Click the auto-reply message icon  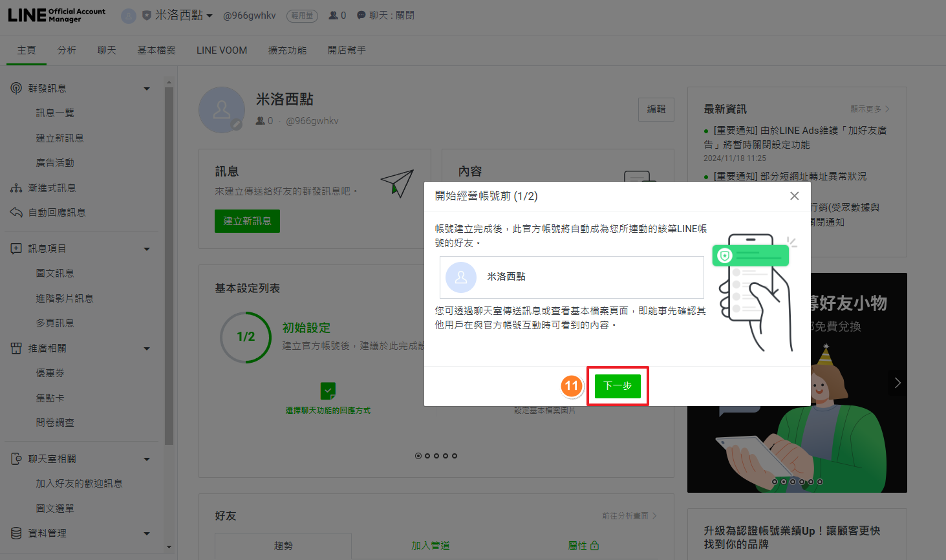16,213
